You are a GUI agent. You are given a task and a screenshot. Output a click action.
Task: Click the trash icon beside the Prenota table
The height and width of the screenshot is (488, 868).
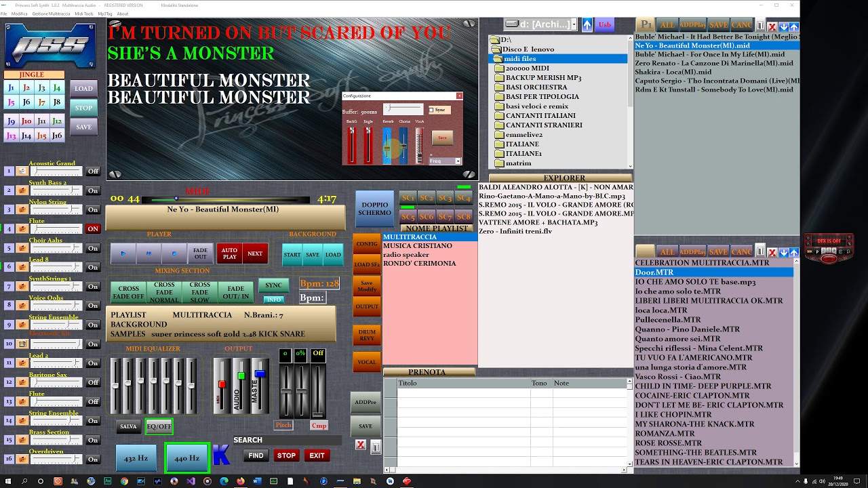375,446
